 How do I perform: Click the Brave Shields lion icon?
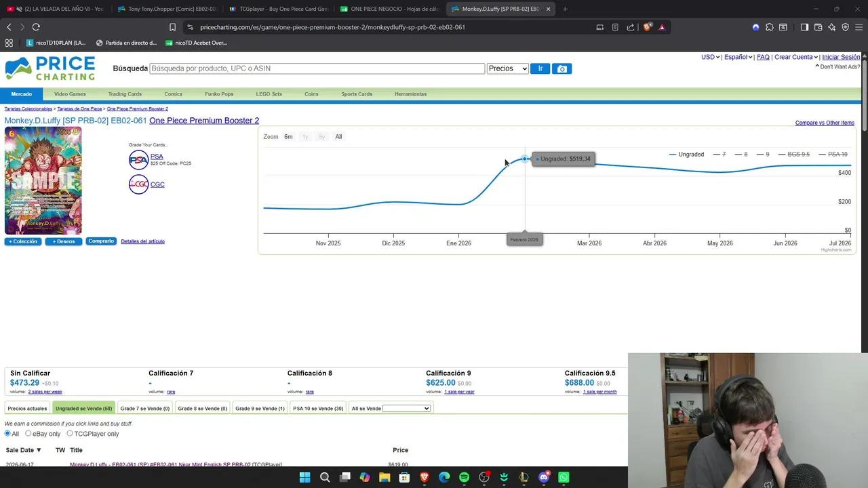[x=648, y=27]
